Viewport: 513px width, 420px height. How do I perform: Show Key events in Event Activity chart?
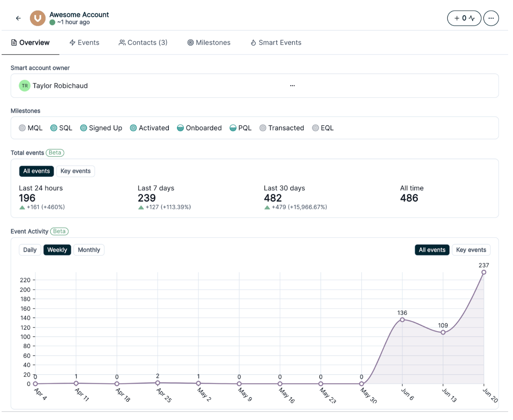pos(471,250)
